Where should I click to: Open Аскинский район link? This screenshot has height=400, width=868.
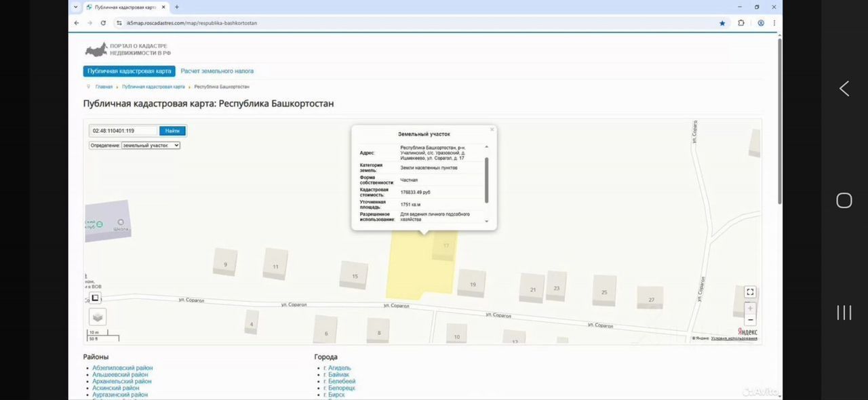pos(116,388)
